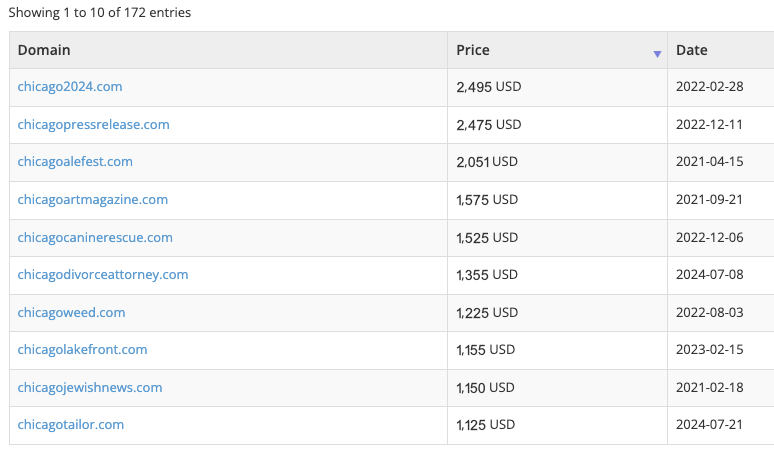This screenshot has height=449, width=774.
Task: Click the Price column sort arrow icon
Action: [x=657, y=54]
